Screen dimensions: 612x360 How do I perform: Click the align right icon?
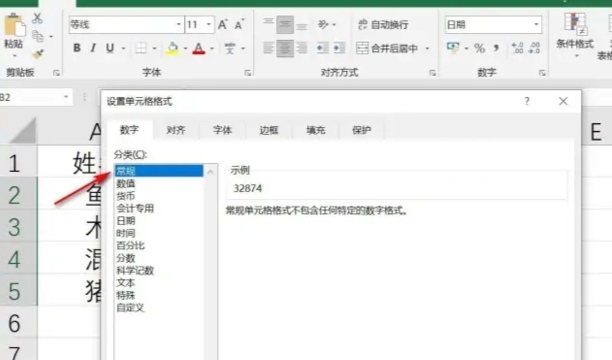pyautogui.click(x=301, y=48)
